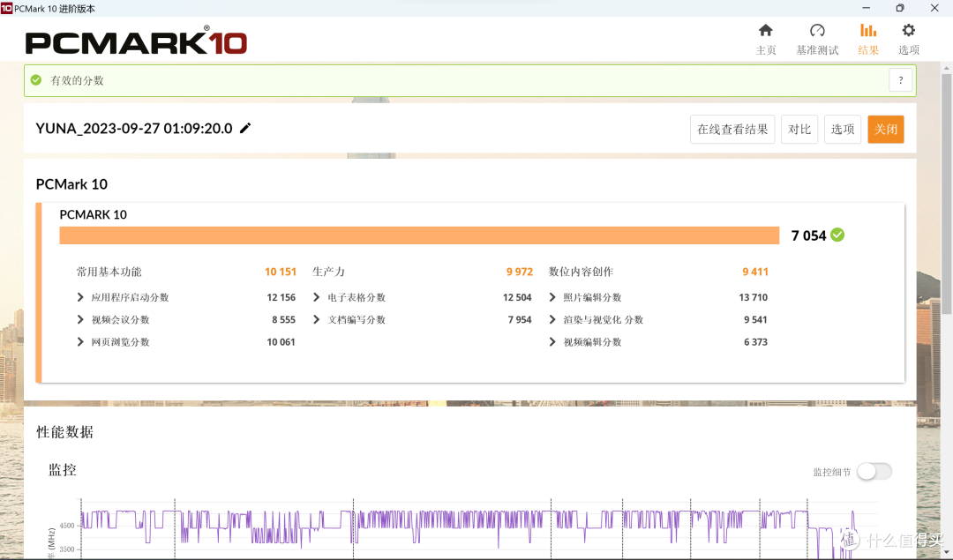Click the PCMARK 10 logo
Image resolution: width=953 pixels, height=560 pixels.
tap(136, 41)
